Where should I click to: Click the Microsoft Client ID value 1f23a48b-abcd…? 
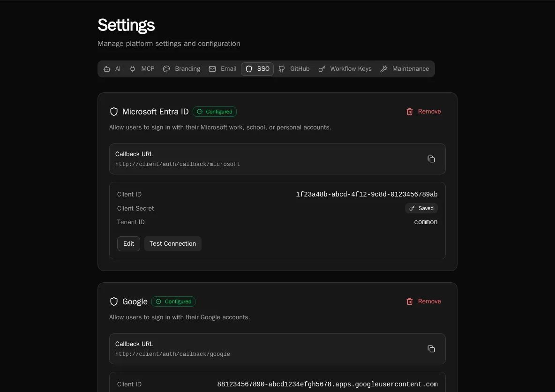coord(367,195)
